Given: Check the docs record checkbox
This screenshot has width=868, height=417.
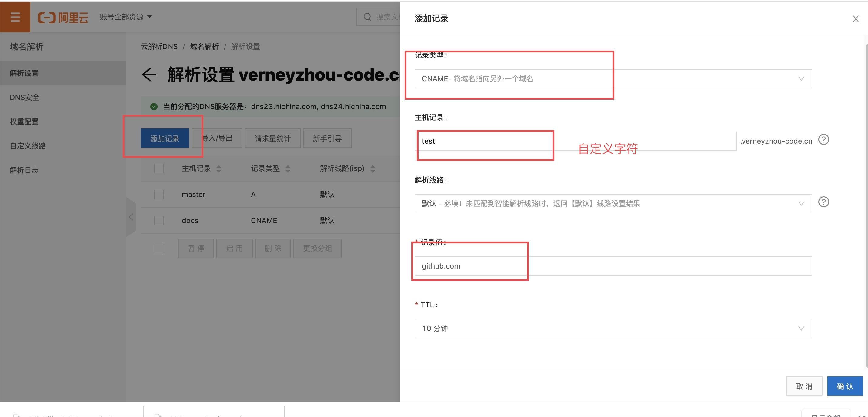Looking at the screenshot, I should [x=159, y=221].
